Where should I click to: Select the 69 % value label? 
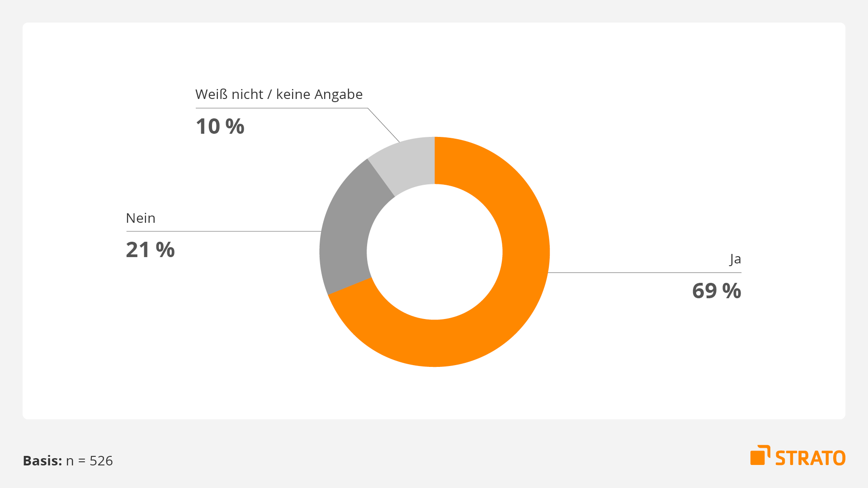(x=717, y=291)
